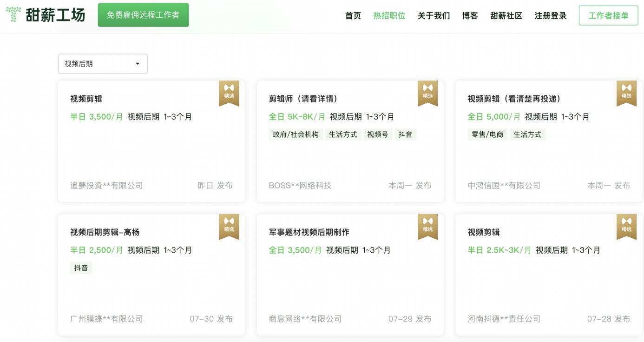Click 抖音 tag on 视频后期剪辑-高杨 card

pyautogui.click(x=81, y=268)
